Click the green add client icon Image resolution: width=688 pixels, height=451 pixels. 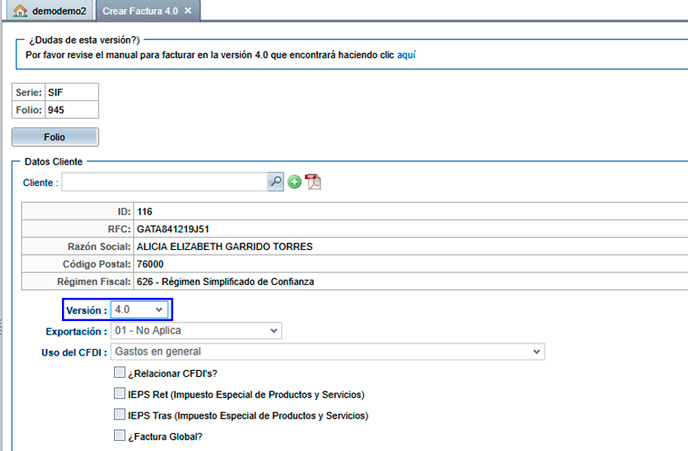(295, 182)
